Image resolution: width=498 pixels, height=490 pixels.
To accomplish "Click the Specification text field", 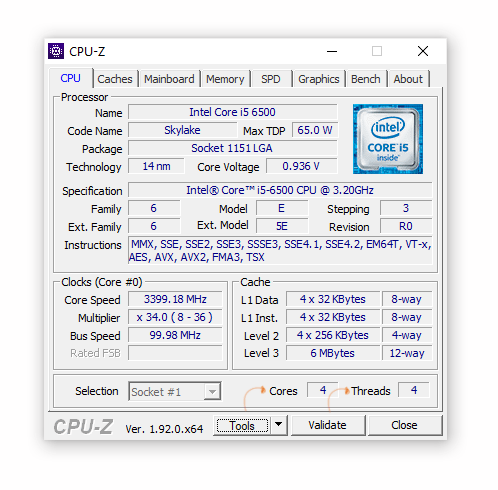I will pos(280,190).
